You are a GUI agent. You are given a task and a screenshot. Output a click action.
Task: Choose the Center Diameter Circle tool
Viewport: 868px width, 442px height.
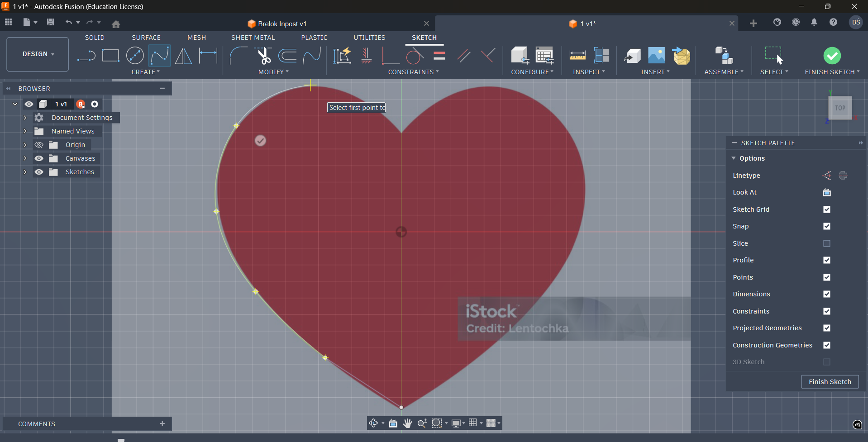(135, 56)
